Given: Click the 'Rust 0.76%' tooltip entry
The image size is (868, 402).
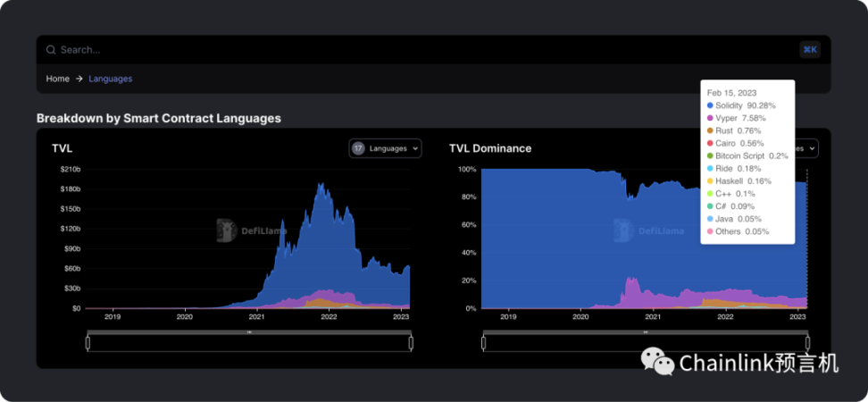Looking at the screenshot, I should (734, 130).
